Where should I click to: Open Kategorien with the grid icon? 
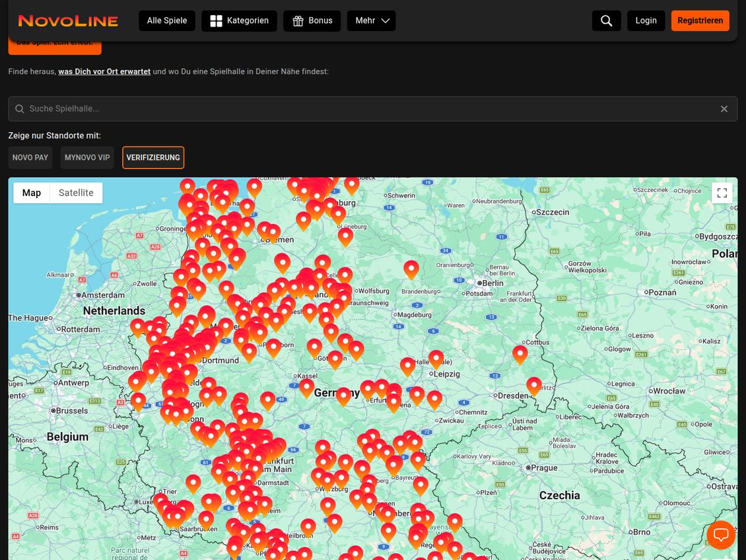tap(239, 20)
